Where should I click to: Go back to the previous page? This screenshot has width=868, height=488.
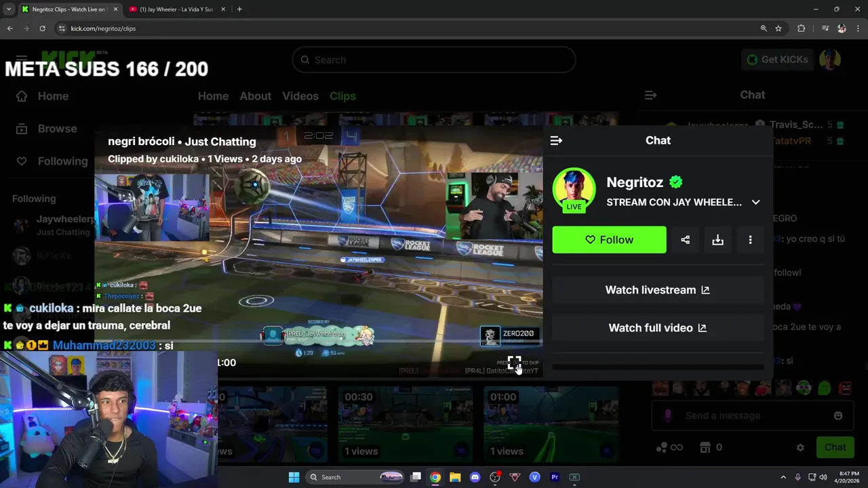click(x=9, y=28)
